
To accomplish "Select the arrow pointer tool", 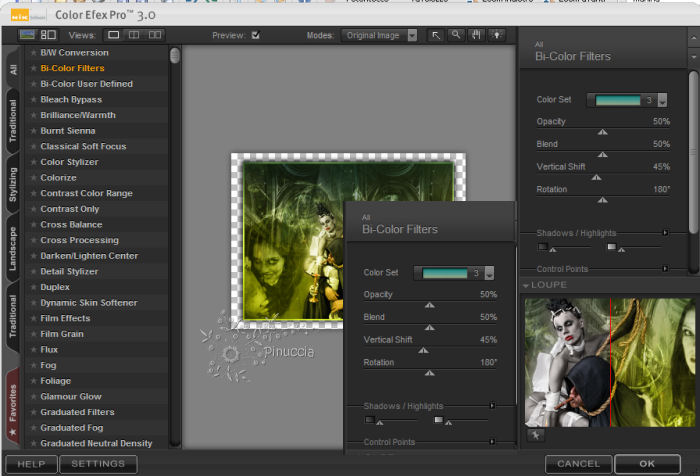I will coord(436,35).
